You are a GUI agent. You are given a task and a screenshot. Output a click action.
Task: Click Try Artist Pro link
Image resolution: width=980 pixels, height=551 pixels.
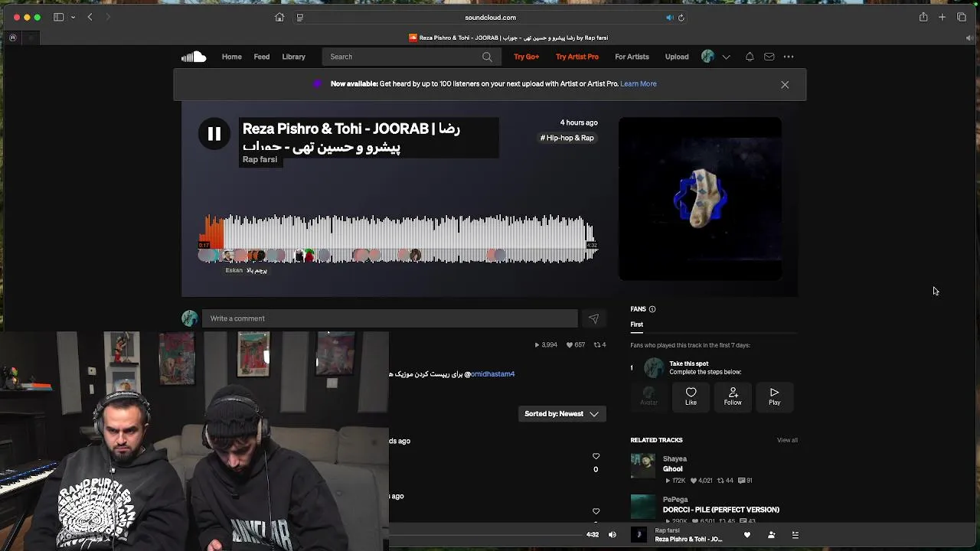tap(577, 57)
